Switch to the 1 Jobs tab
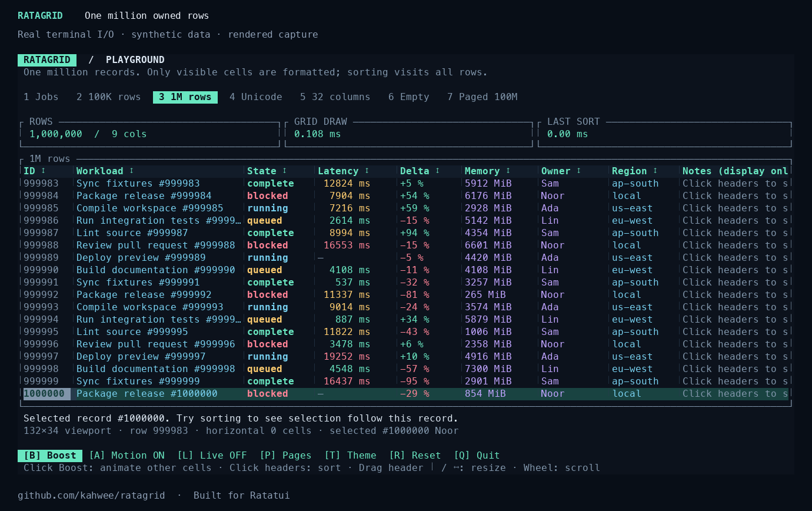 coord(41,97)
